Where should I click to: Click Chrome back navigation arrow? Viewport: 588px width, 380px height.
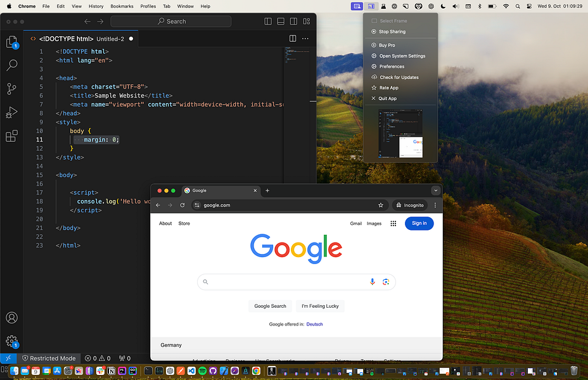158,205
